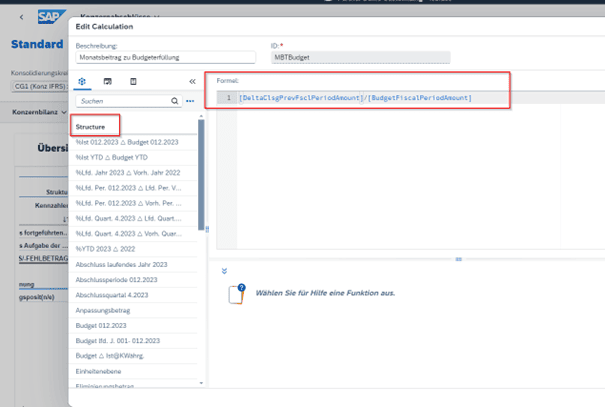Select the structure elements tab icon

click(x=82, y=80)
